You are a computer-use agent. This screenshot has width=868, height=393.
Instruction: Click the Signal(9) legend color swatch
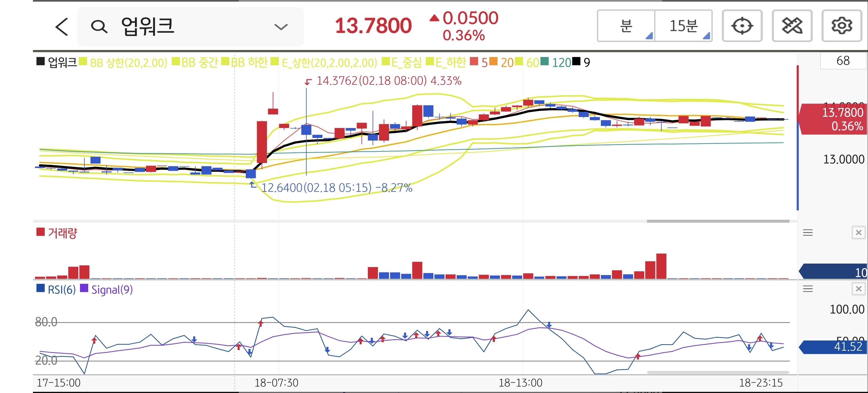pyautogui.click(x=84, y=289)
